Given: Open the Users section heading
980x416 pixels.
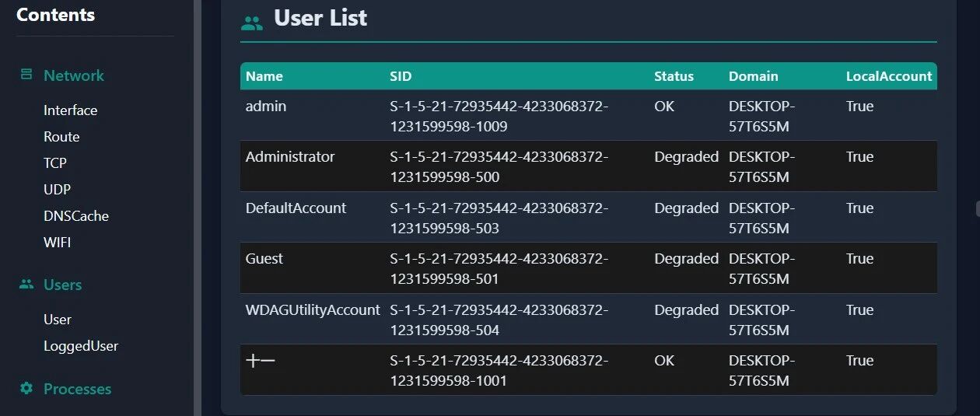Looking at the screenshot, I should 63,285.
